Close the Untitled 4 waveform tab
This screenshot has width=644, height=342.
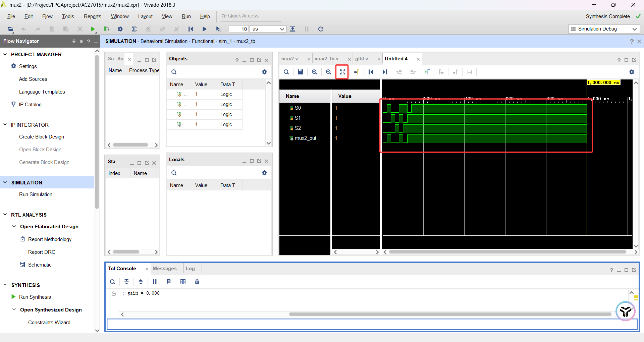418,59
